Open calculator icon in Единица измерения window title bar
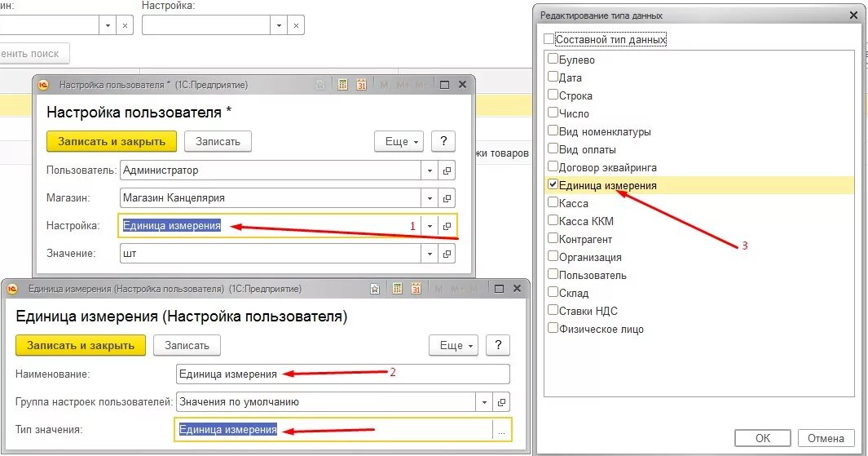Image resolution: width=868 pixels, height=456 pixels. tap(398, 289)
